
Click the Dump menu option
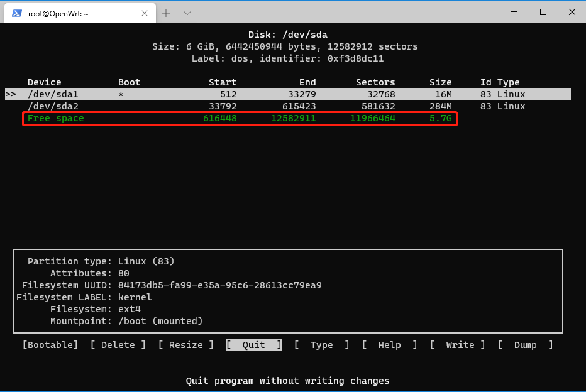(525, 345)
